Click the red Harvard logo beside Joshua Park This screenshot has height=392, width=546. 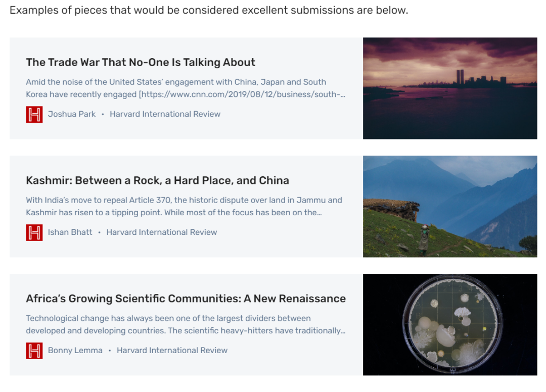click(34, 114)
